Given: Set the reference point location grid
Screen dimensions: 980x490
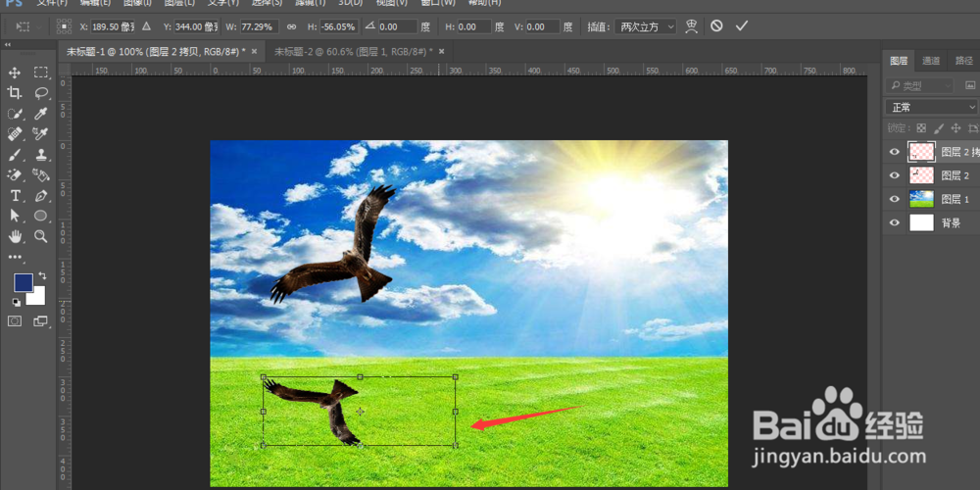Looking at the screenshot, I should (64, 26).
